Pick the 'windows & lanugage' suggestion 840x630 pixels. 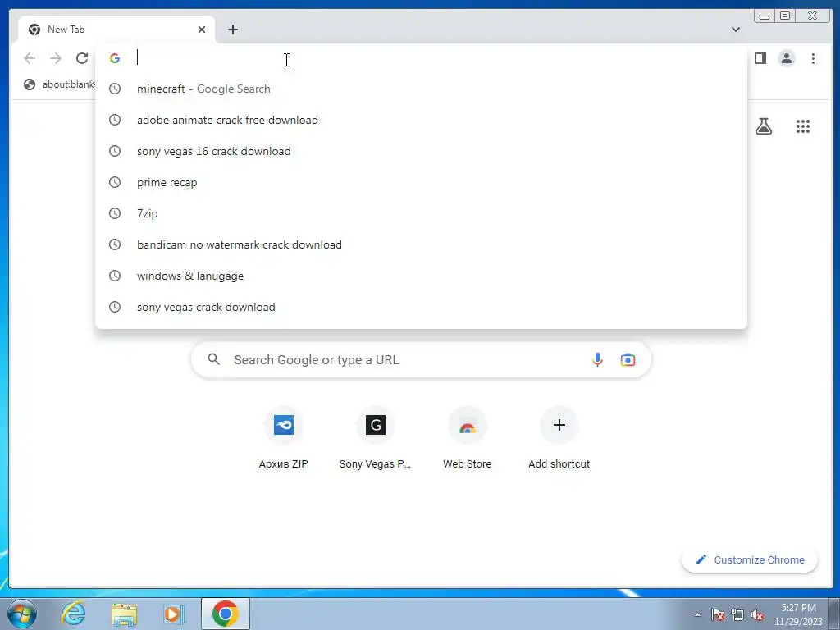coord(421,276)
